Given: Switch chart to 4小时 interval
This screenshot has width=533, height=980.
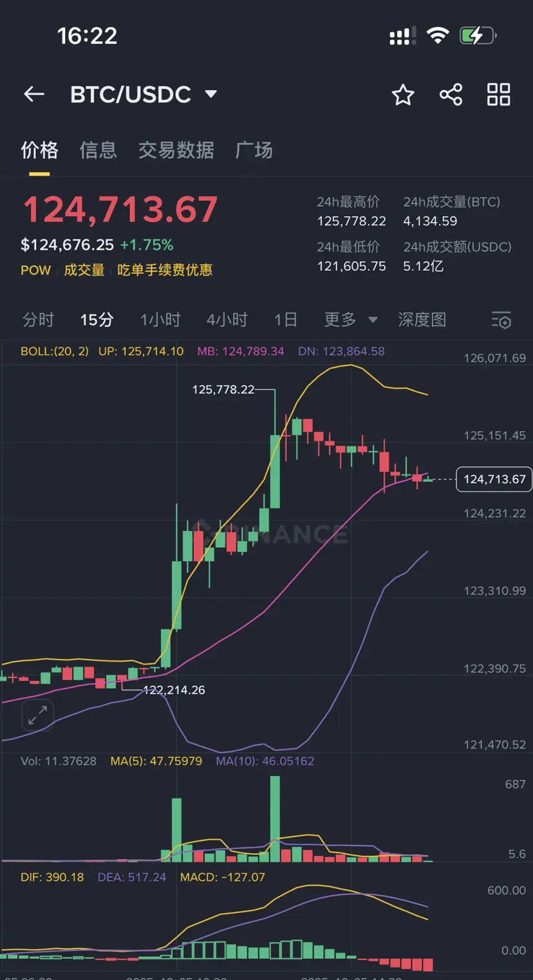Looking at the screenshot, I should point(227,320).
